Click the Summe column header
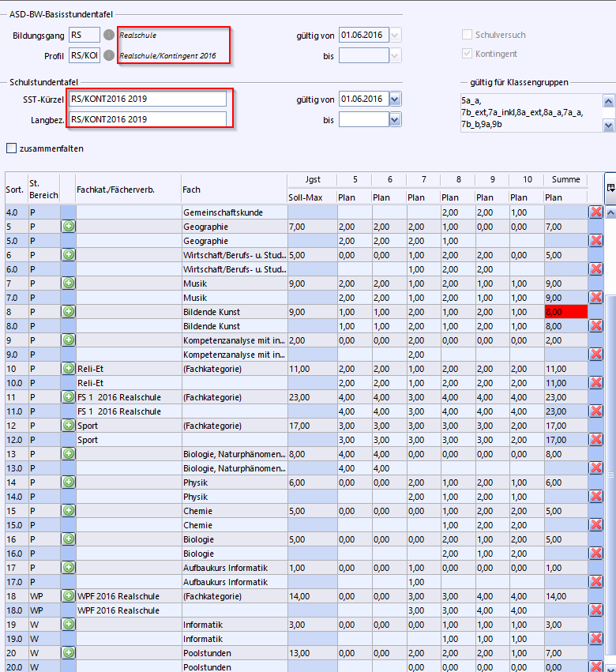616x672 pixels. tap(565, 180)
